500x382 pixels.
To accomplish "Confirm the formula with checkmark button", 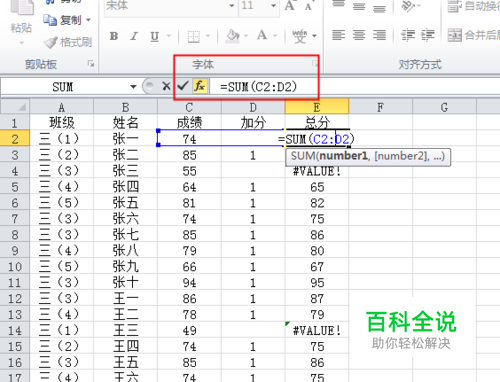I will coord(183,86).
